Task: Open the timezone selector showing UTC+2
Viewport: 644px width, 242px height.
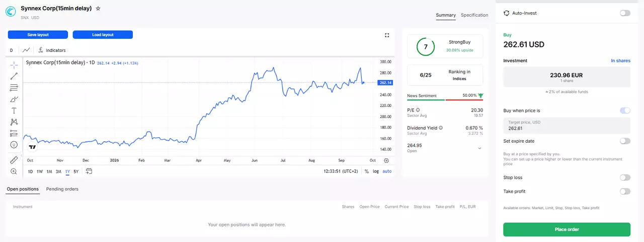Action: pos(342,171)
